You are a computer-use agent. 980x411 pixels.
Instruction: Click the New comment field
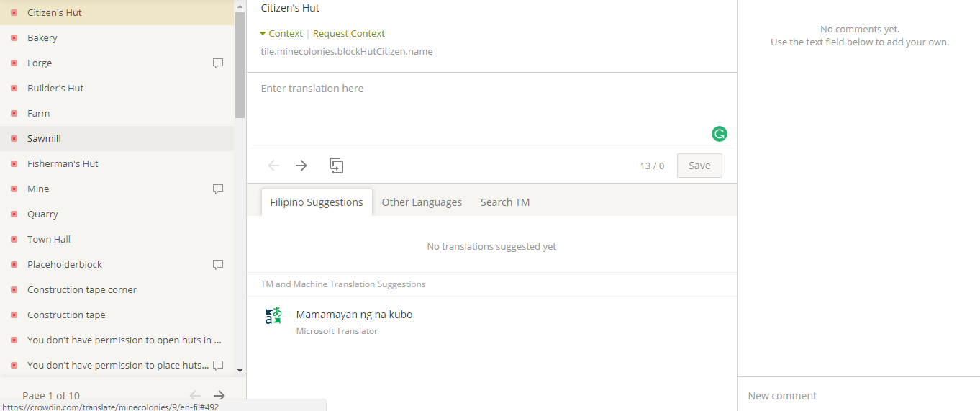tap(856, 396)
